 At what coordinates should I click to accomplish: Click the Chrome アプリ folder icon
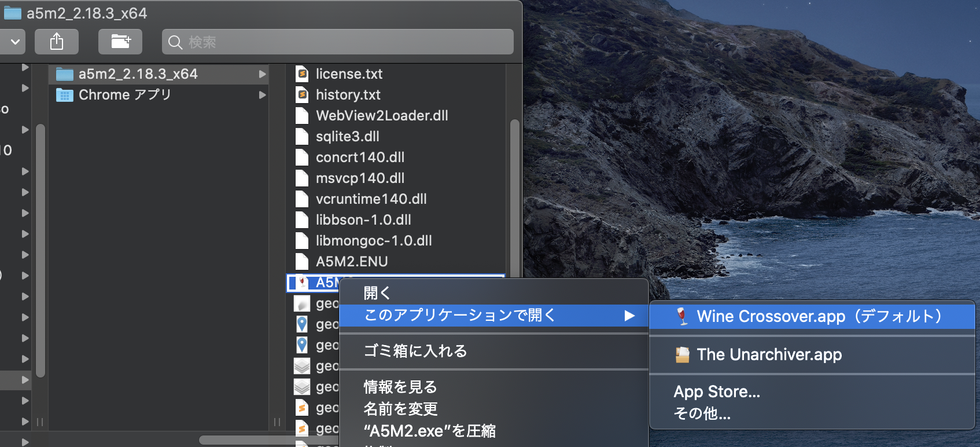(x=65, y=95)
